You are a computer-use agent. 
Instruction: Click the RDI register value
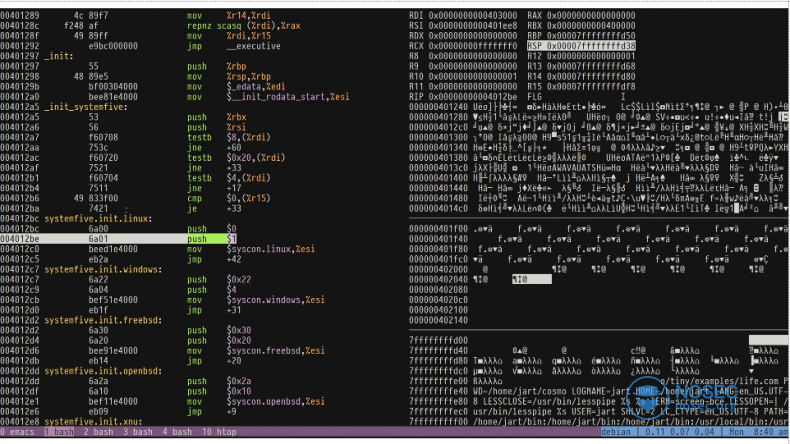(x=473, y=16)
